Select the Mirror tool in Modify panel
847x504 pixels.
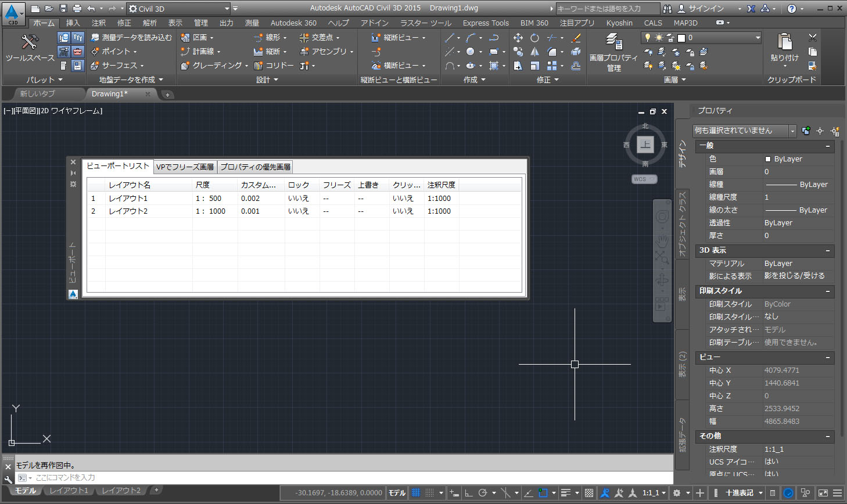click(x=534, y=52)
